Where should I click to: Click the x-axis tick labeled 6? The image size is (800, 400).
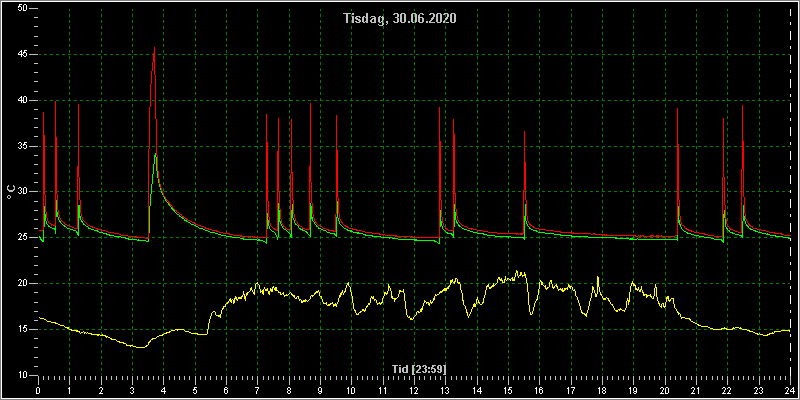click(x=226, y=392)
